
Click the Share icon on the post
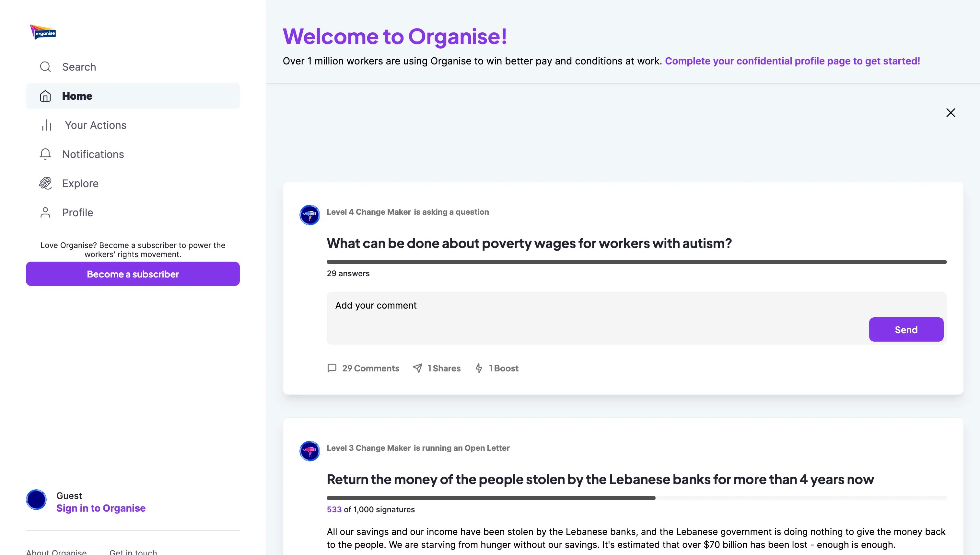tap(417, 368)
